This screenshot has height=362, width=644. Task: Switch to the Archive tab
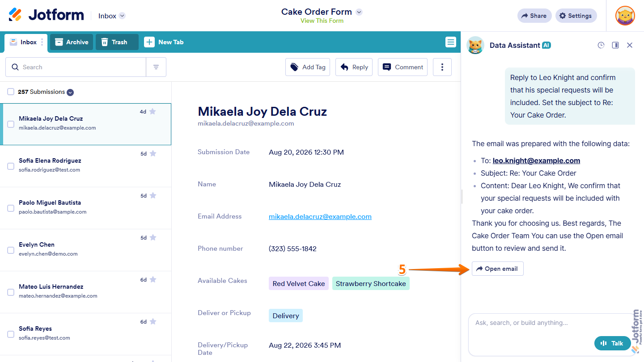(72, 42)
